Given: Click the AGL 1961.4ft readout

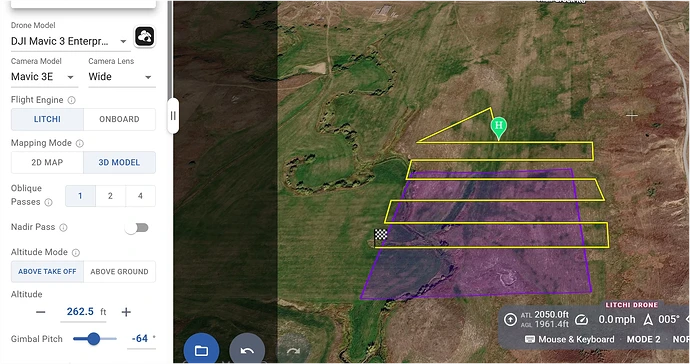Looking at the screenshot, I should pyautogui.click(x=545, y=324).
